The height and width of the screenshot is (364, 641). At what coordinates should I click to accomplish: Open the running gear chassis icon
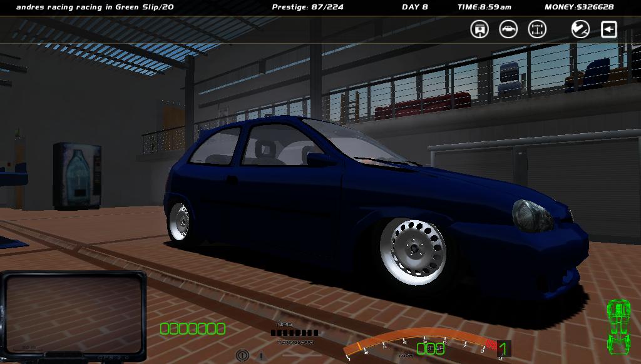point(537,29)
